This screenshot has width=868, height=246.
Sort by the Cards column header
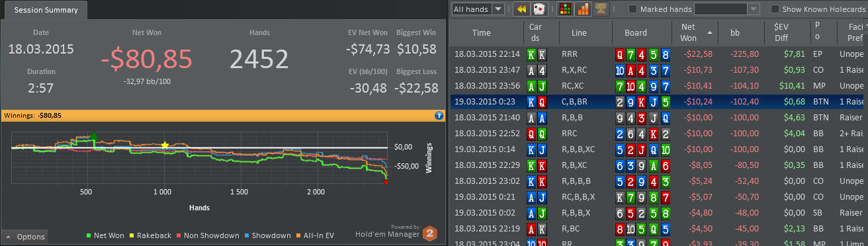[x=535, y=32]
